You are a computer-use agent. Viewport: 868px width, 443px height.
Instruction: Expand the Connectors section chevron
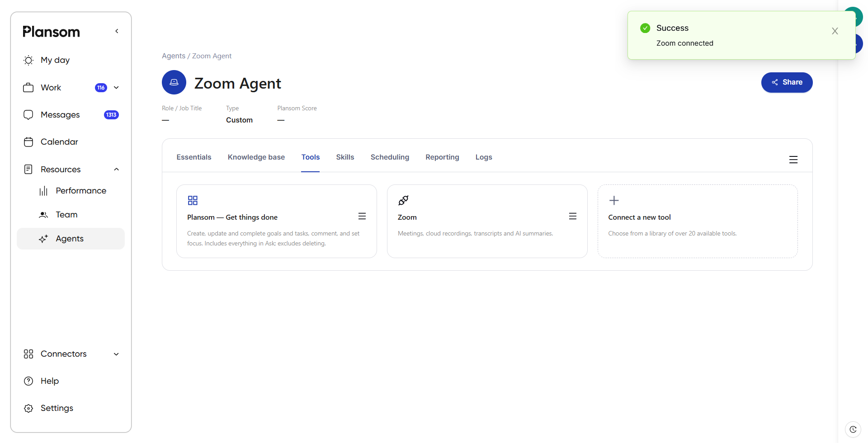[x=116, y=354]
